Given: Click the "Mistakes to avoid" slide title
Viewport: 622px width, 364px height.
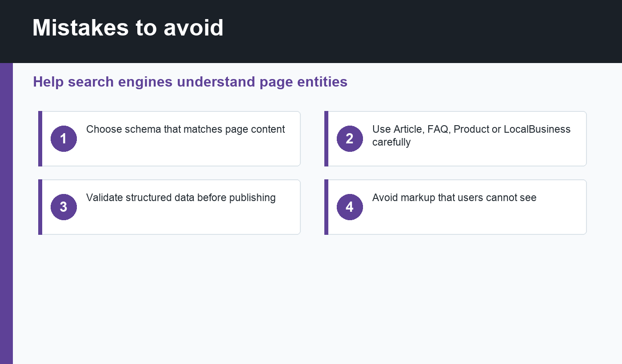Looking at the screenshot, I should click(128, 28).
